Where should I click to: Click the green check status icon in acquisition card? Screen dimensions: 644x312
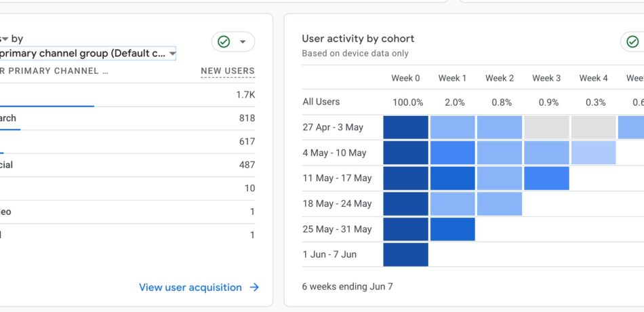click(224, 42)
